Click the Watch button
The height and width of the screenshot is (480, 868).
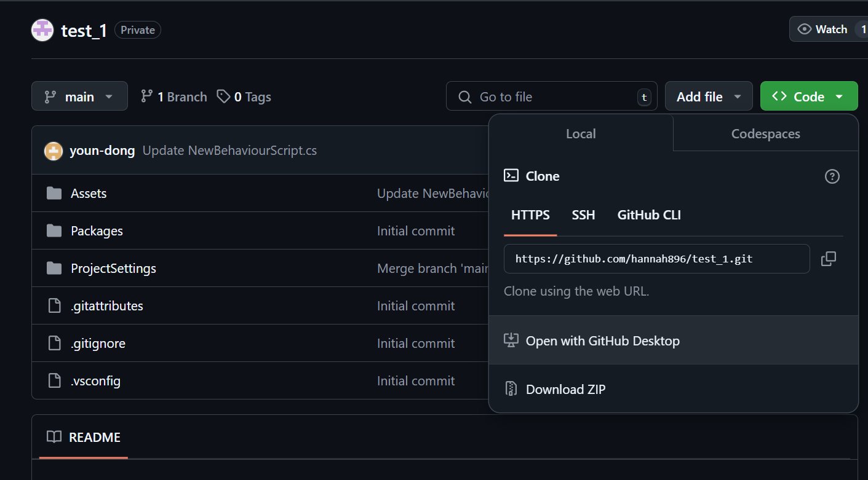click(x=829, y=30)
